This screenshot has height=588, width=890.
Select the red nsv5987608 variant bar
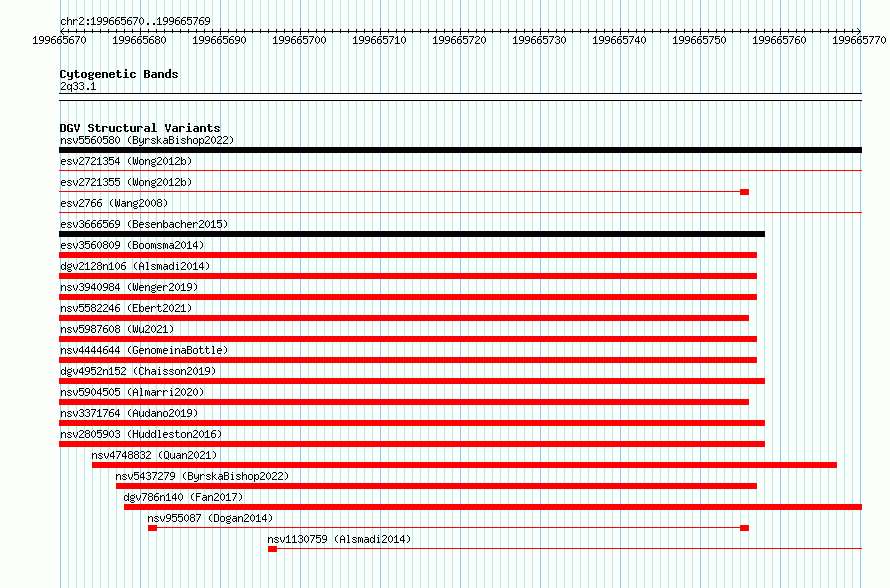(408, 339)
